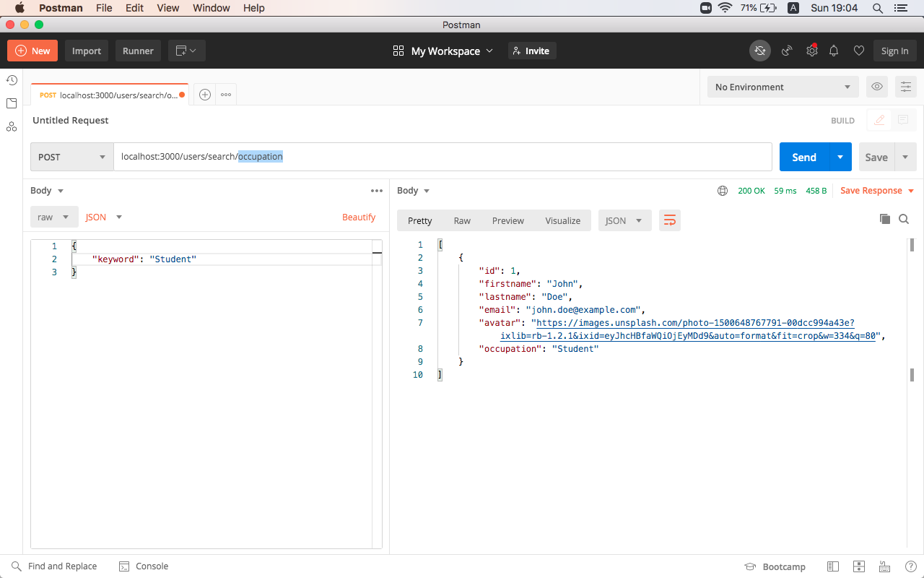Open the comments icon next to BUILD
Screen dimensions: 924x578
(903, 120)
